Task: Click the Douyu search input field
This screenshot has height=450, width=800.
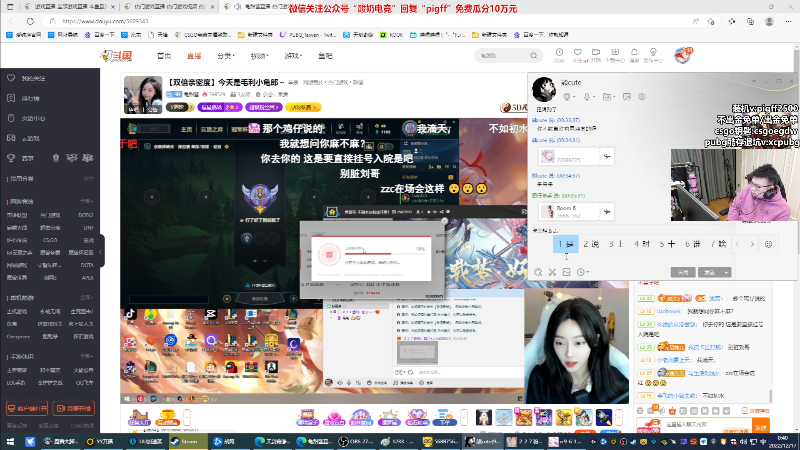Action: pos(503,55)
